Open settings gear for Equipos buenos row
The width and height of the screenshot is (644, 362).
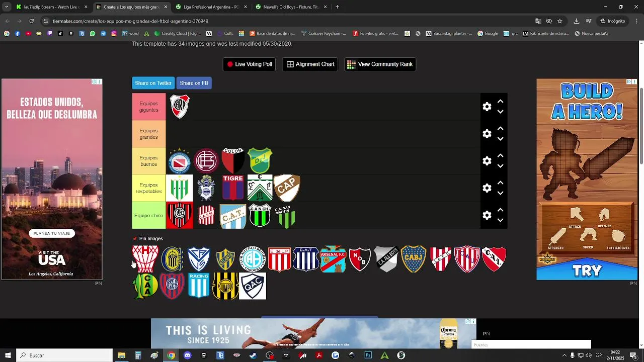coord(487,161)
